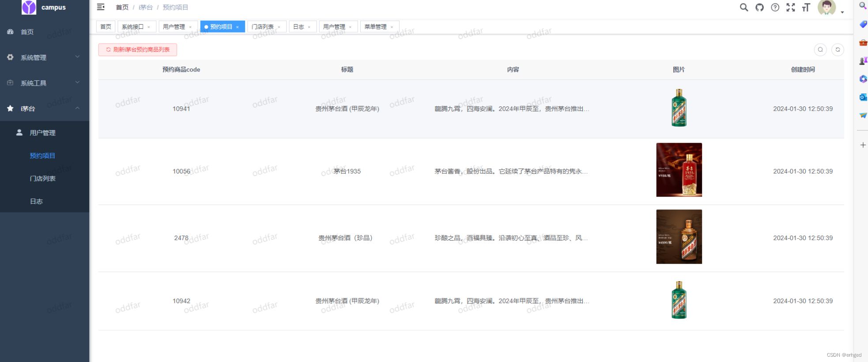Click the user avatar picture
This screenshot has height=362, width=868.
coord(826,7)
